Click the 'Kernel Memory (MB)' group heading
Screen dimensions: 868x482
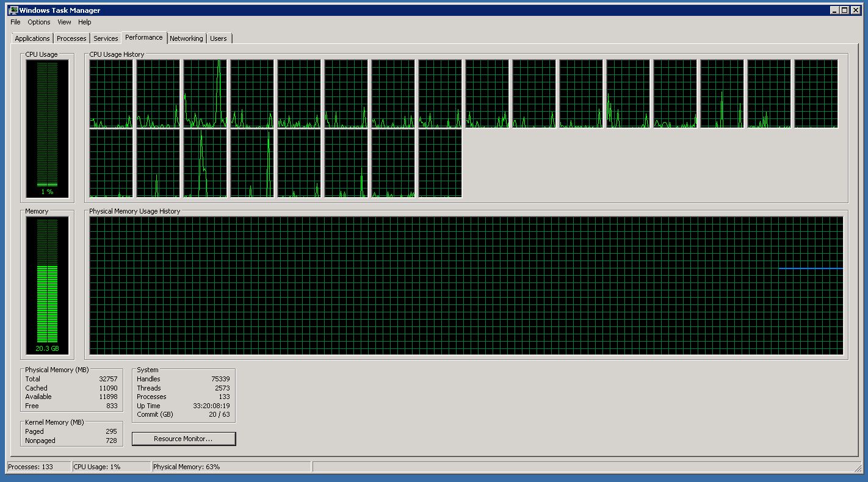point(54,422)
